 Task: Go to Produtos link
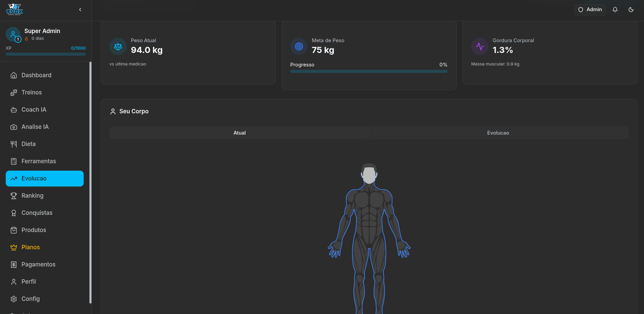pyautogui.click(x=45, y=230)
